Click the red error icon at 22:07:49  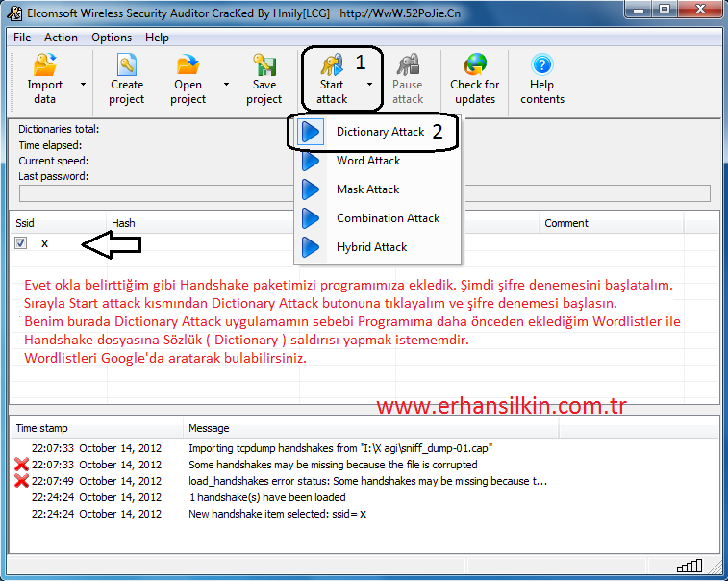point(21,481)
